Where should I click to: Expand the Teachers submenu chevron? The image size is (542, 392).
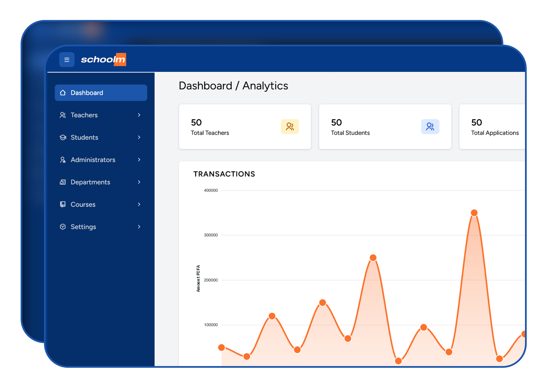tap(139, 115)
